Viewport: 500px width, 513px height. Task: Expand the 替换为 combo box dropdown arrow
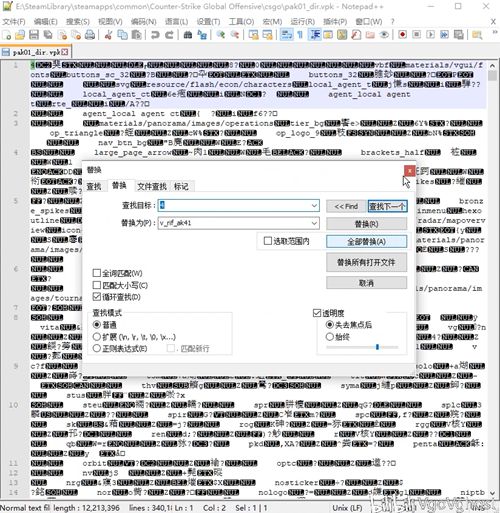314,223
